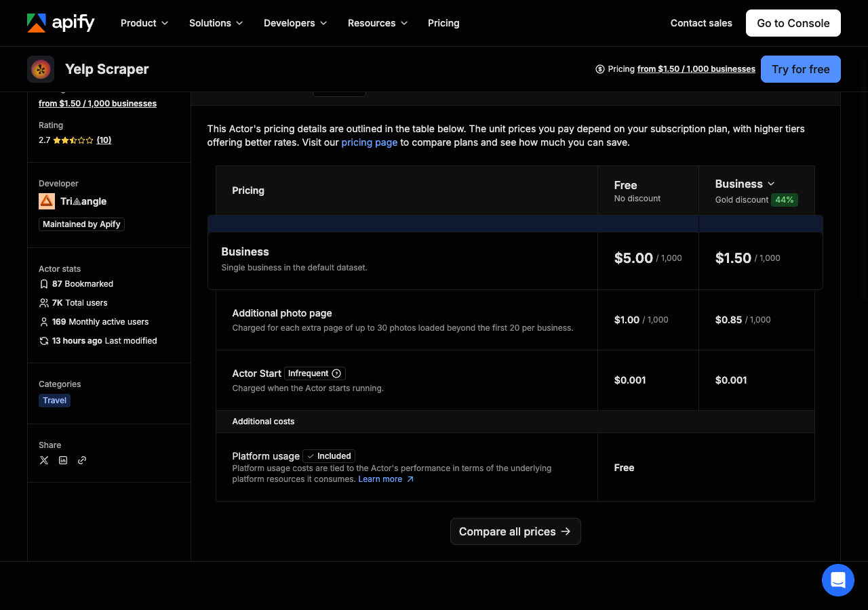
Task: Click the dollar coin icon beside Pricing
Action: pyautogui.click(x=599, y=69)
